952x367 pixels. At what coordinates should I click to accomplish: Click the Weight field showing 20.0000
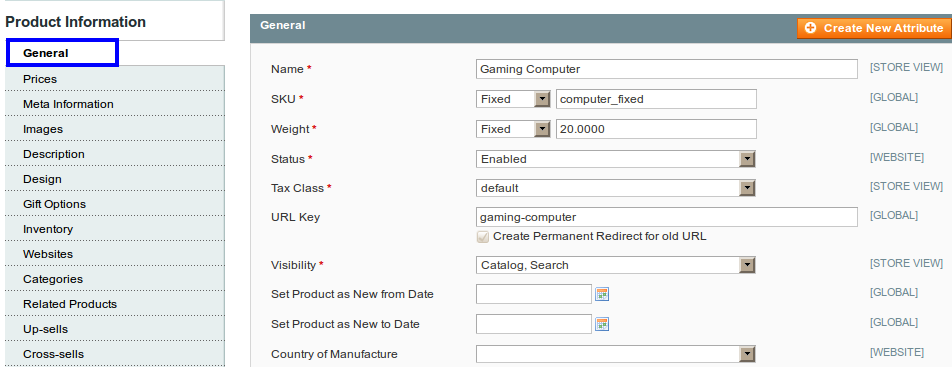pyautogui.click(x=656, y=129)
